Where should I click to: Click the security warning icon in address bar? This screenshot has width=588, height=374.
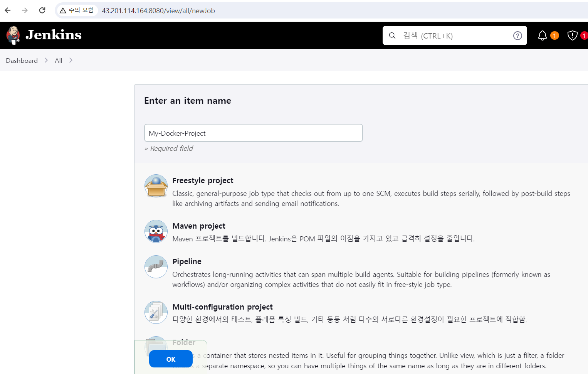pyautogui.click(x=63, y=10)
